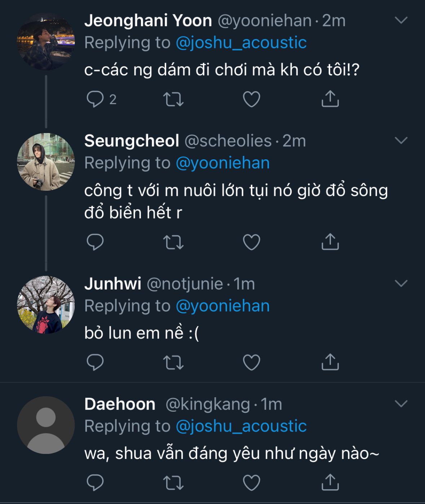
Task: Share Junhwi's tweet
Action: tap(330, 362)
